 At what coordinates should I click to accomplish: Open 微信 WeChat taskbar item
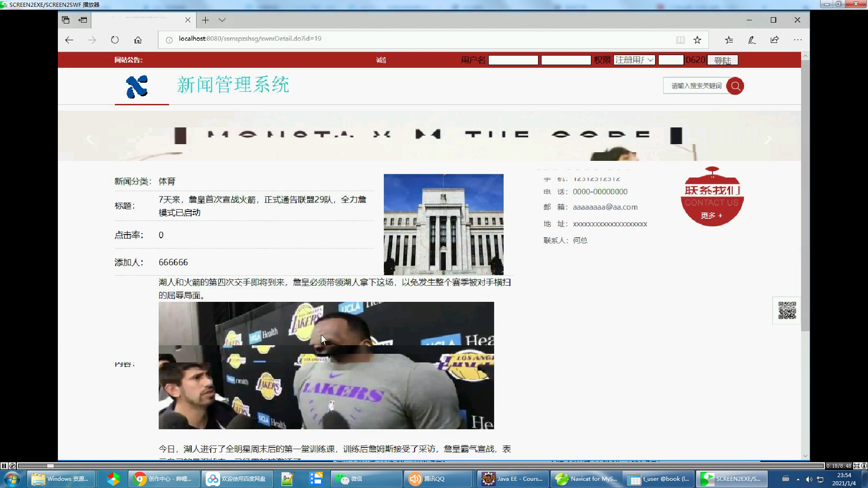(367, 479)
